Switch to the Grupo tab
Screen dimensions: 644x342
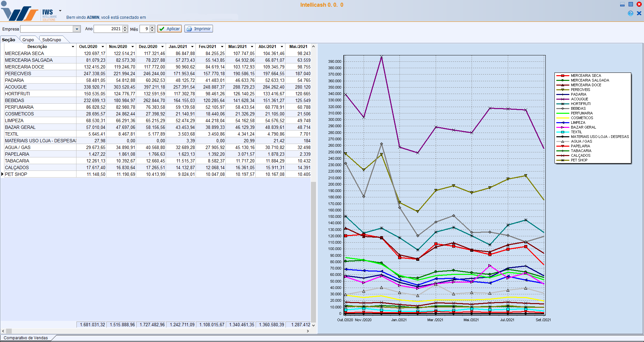(x=28, y=40)
